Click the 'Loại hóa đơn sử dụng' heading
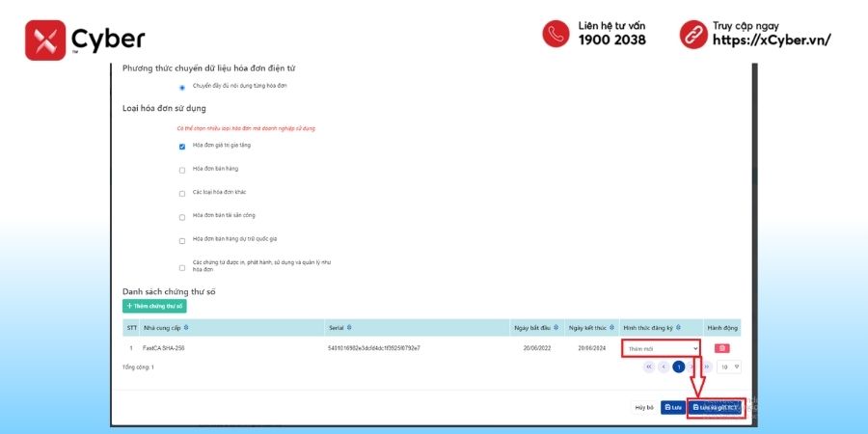This screenshot has height=434, width=868. pos(164,108)
